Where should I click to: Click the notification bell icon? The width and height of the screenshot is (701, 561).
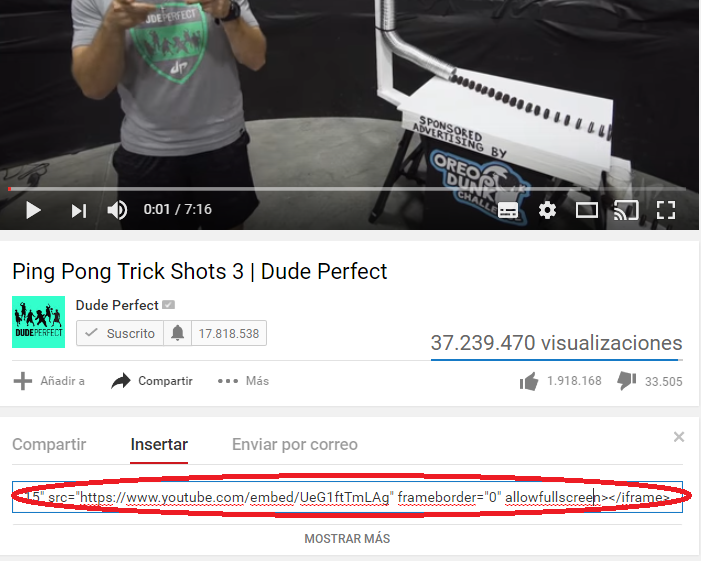pyautogui.click(x=177, y=333)
